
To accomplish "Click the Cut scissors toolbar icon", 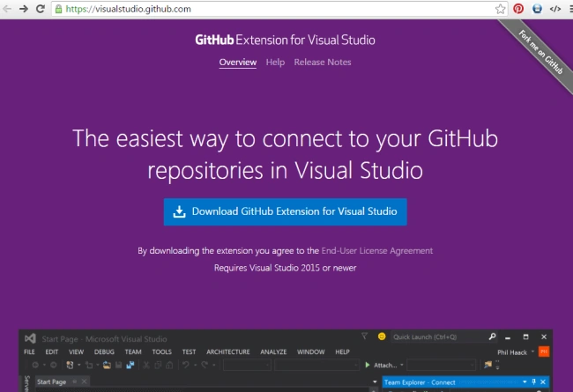I will [146, 365].
